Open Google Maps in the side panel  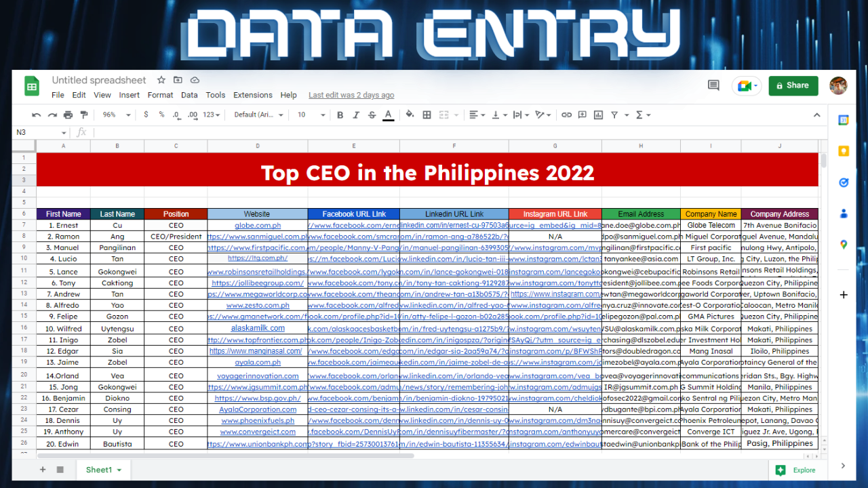pos(844,245)
